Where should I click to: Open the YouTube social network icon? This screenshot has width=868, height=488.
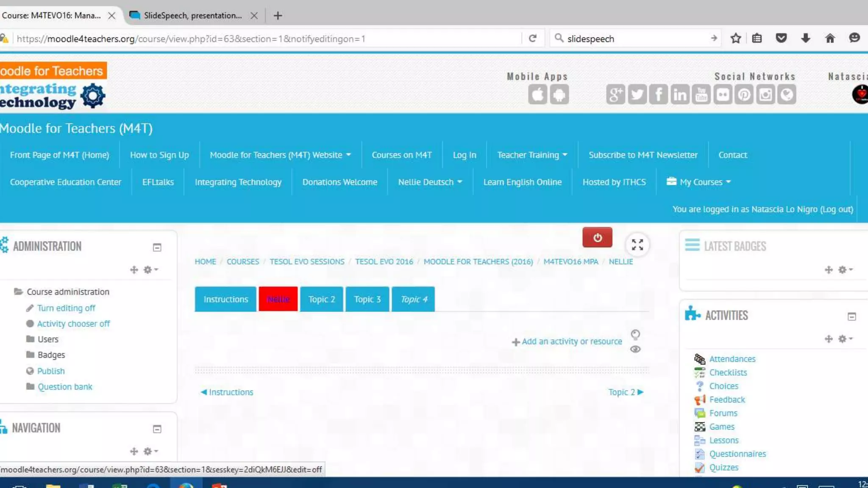701,94
